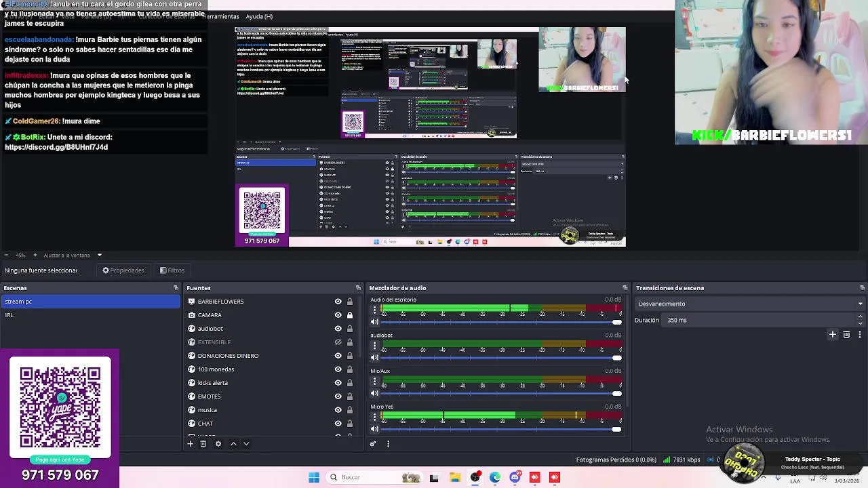Mute audiobot channel speaker icon
Screen dimensions: 868x488
(374, 357)
